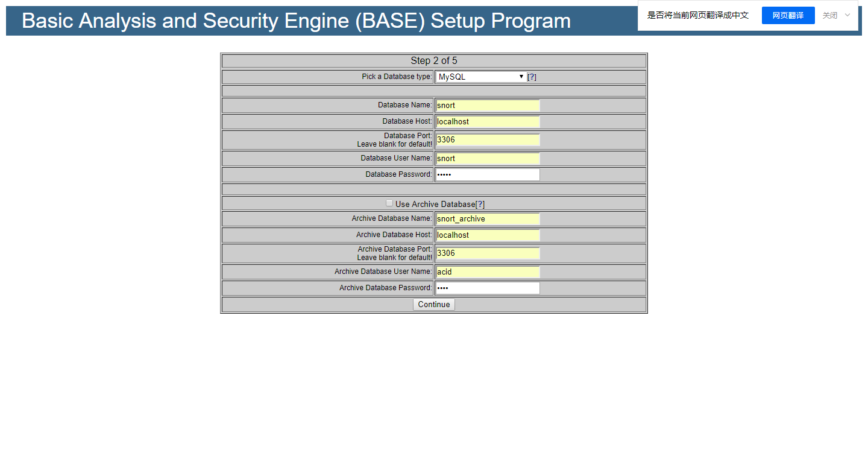This screenshot has width=868, height=461.
Task: Click the BASE Setup Program page title
Action: [x=296, y=21]
